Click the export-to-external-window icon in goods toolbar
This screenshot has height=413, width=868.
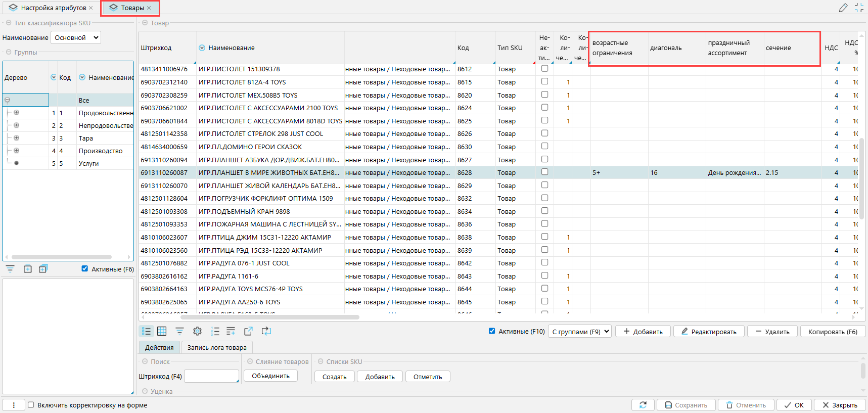pos(248,331)
